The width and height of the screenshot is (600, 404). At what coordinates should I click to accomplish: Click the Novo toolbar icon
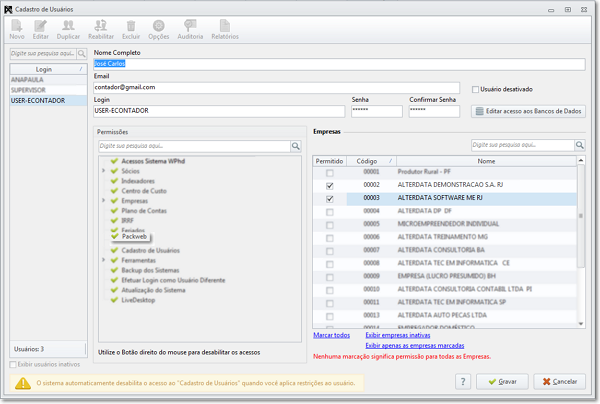coord(16,28)
